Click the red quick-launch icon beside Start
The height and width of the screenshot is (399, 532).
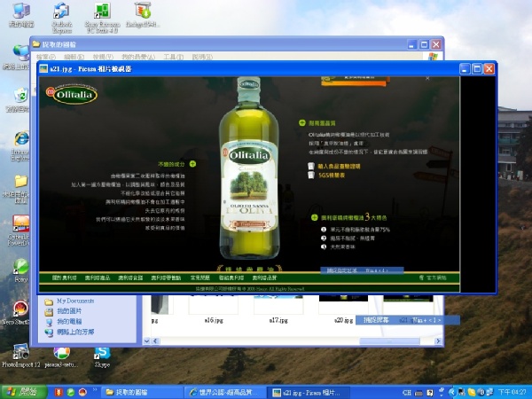click(x=59, y=392)
